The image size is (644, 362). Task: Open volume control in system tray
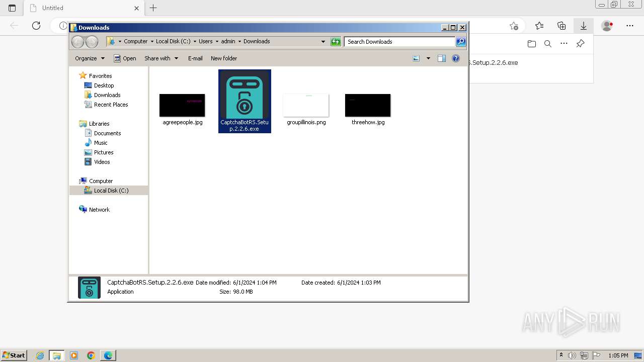point(573,355)
